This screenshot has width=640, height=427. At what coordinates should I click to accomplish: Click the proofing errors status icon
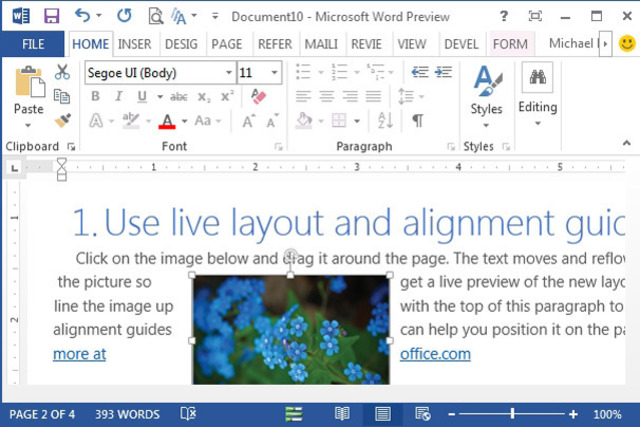click(188, 414)
